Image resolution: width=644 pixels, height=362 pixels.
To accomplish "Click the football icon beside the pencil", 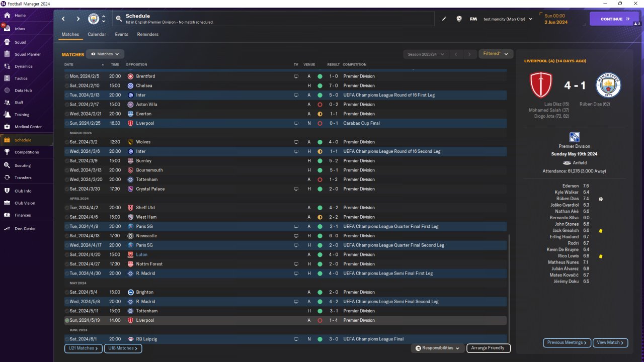I will pos(459,19).
